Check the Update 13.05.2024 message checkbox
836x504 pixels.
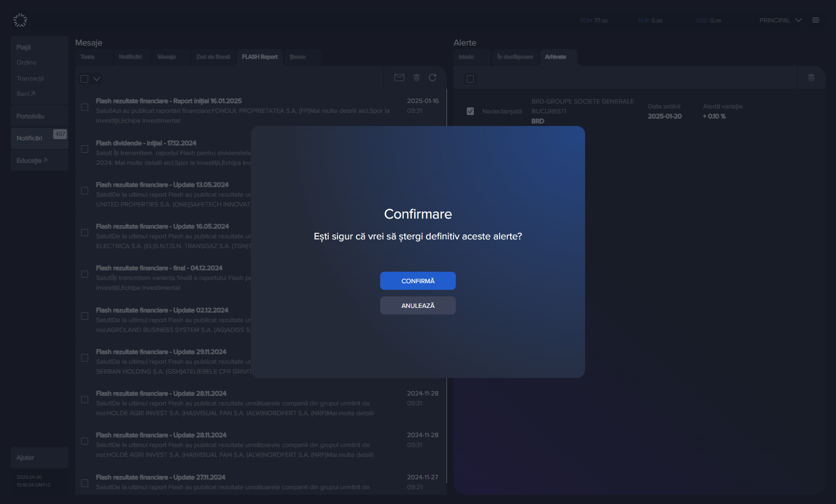pos(84,191)
